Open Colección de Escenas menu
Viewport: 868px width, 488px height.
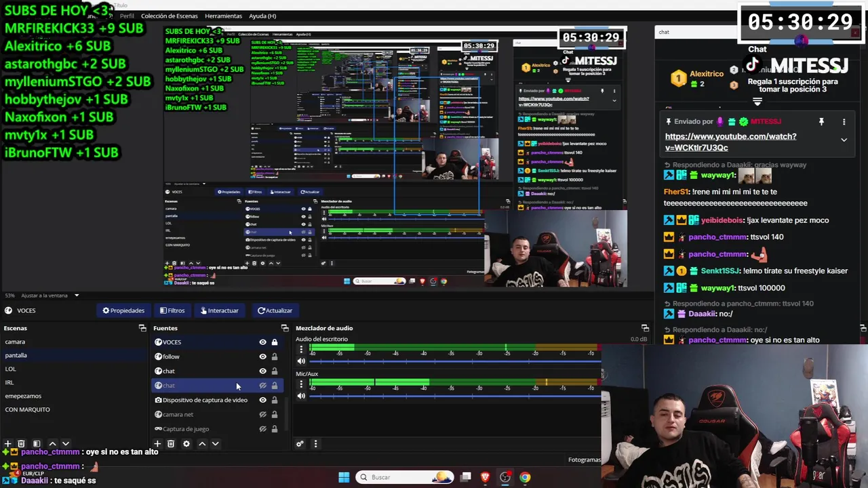point(170,16)
